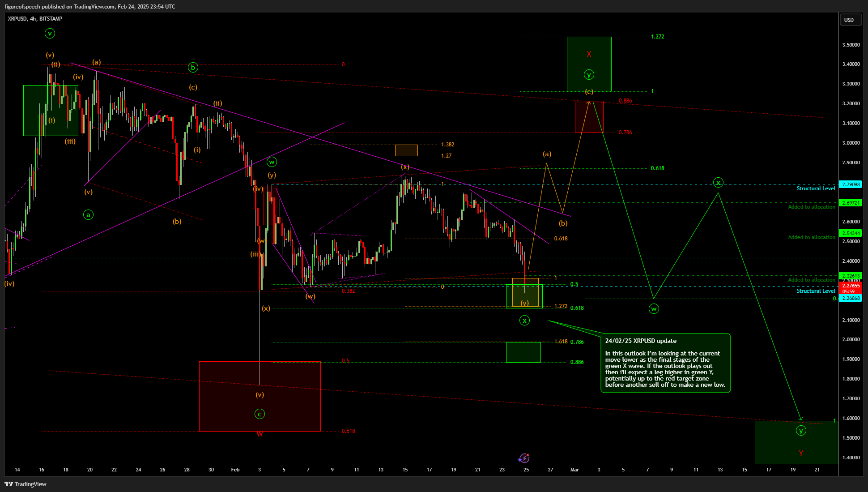Click the 'Mar' label on time axis
The image size is (868, 492).
[x=574, y=470]
